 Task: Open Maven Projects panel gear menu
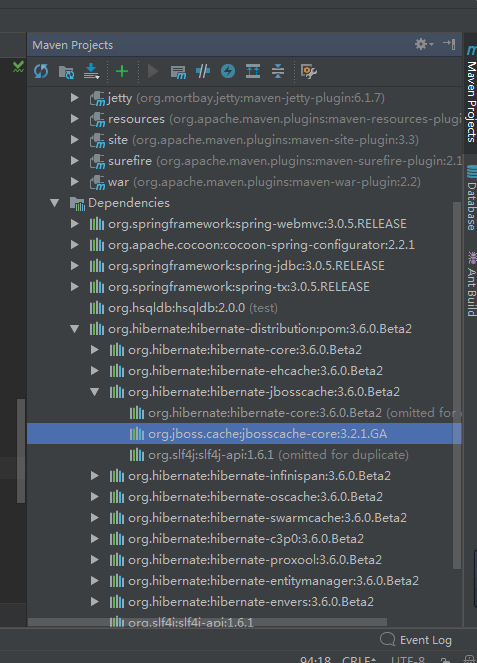pyautogui.click(x=423, y=44)
